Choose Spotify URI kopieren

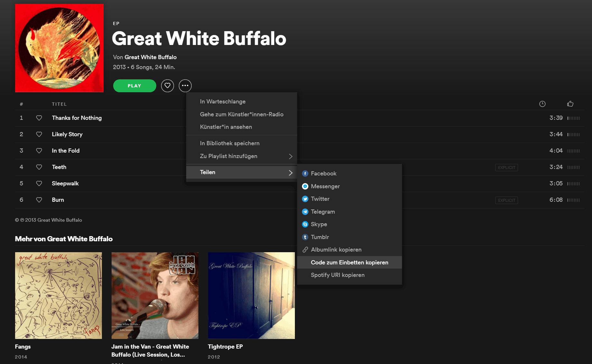(350, 275)
